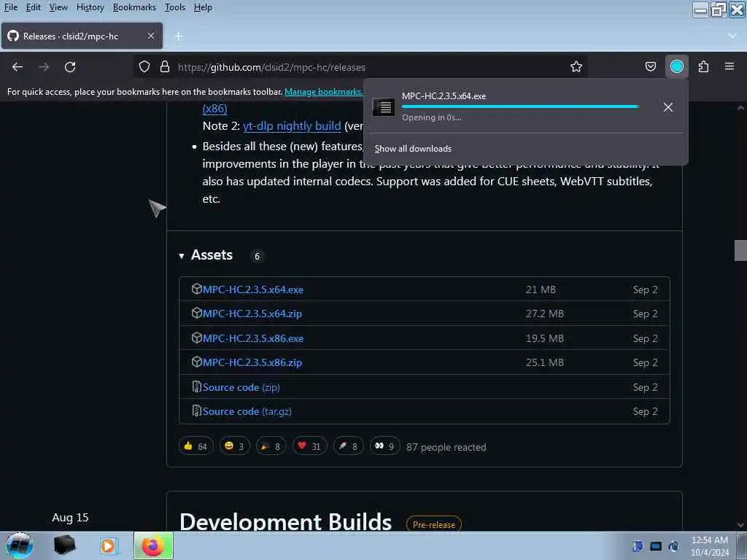Show site security padlock info
Screen dimensions: 747x560
tap(165, 66)
